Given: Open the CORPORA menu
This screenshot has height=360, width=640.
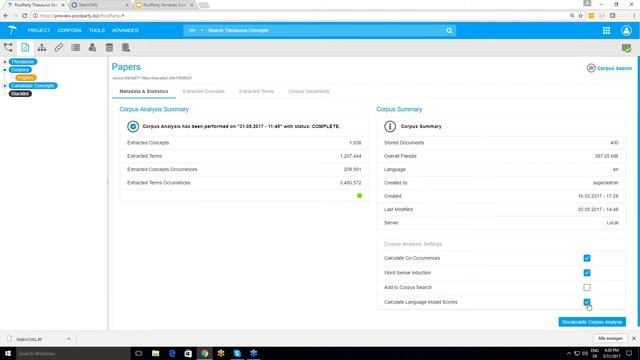Looking at the screenshot, I should click(69, 31).
